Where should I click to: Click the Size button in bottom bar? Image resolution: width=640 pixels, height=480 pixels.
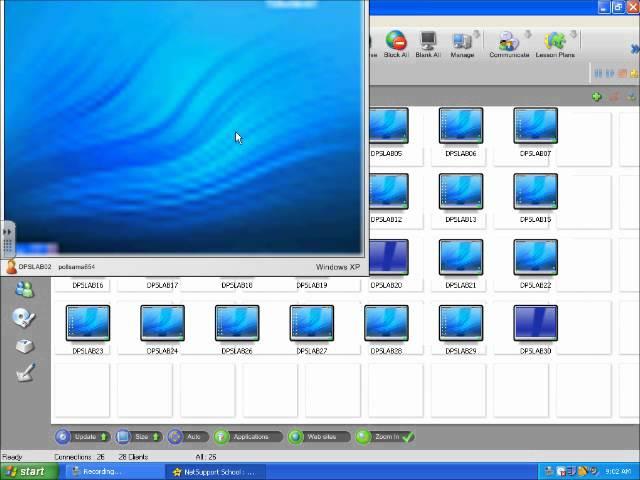(138, 437)
